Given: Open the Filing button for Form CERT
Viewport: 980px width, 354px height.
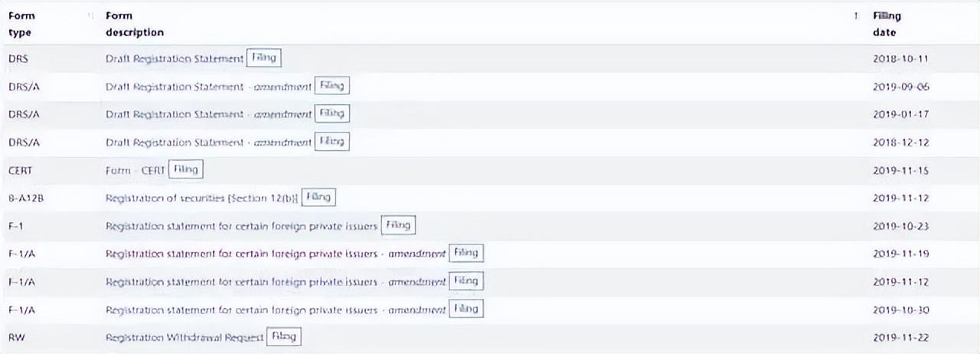Looking at the screenshot, I should [185, 169].
